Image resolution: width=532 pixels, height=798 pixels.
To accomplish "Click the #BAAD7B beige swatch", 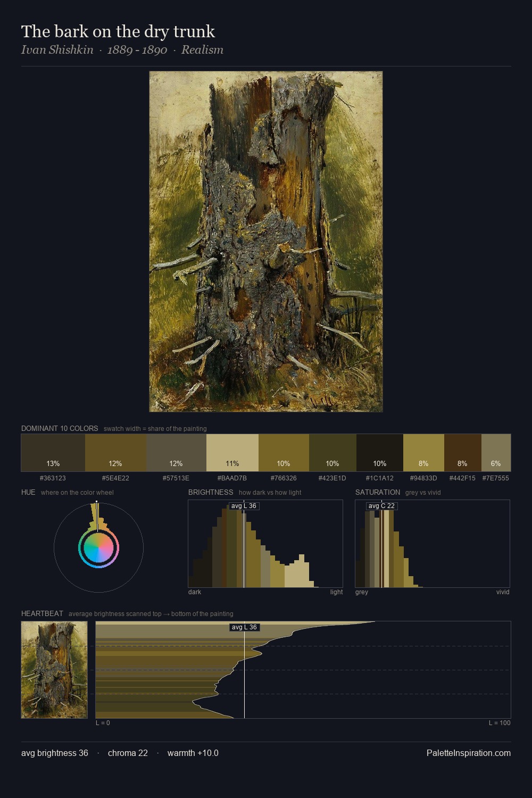I will (x=232, y=453).
